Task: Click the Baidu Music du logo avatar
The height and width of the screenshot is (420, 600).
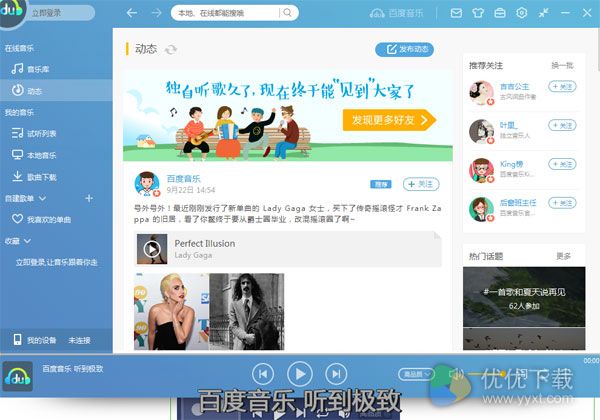Action: click(x=11, y=11)
